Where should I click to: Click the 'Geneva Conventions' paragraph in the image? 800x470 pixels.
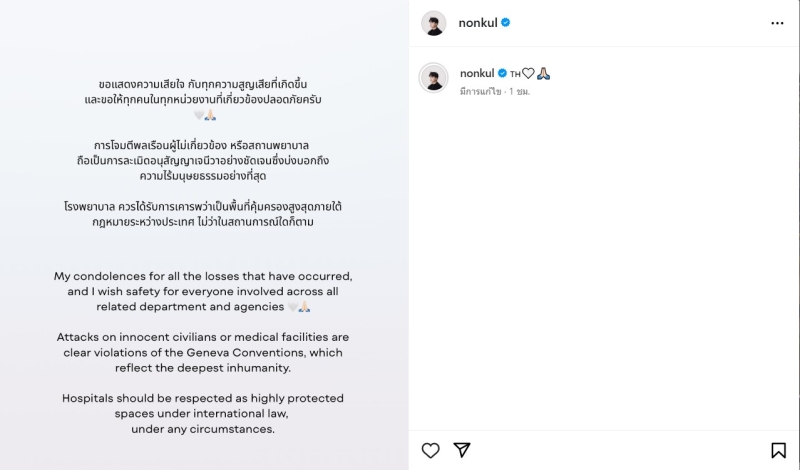[202, 352]
